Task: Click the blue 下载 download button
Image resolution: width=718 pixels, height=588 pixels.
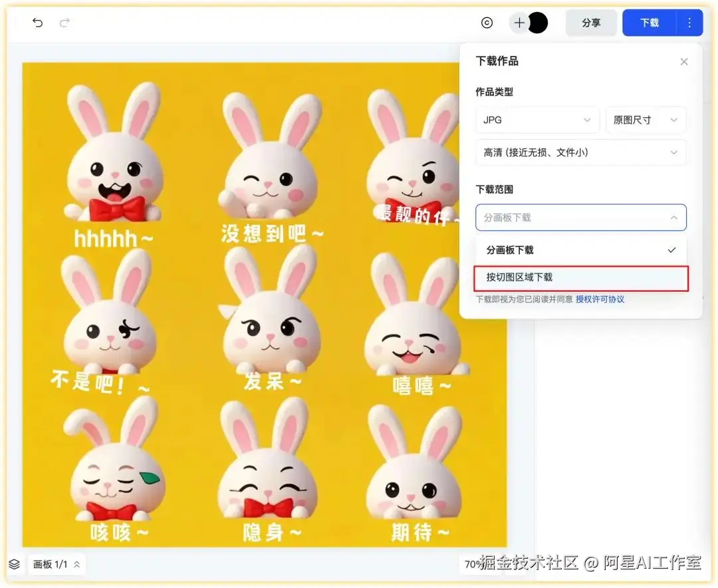Action: point(648,22)
